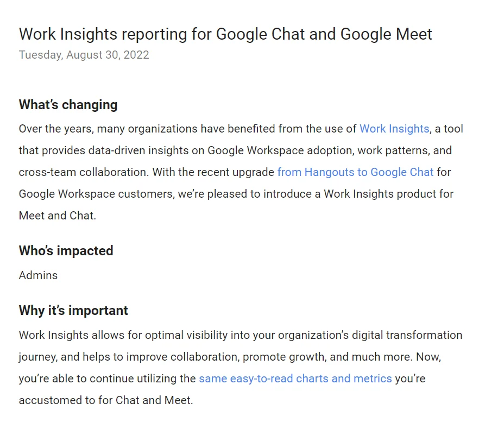Click the 'What's changing' heading
Image resolution: width=504 pixels, height=422 pixels.
pyautogui.click(x=68, y=104)
